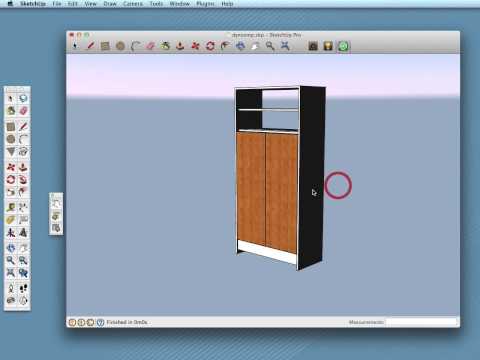Activate Push/Pull tool in top toolbar
The height and width of the screenshot is (360, 480).
coord(180,46)
